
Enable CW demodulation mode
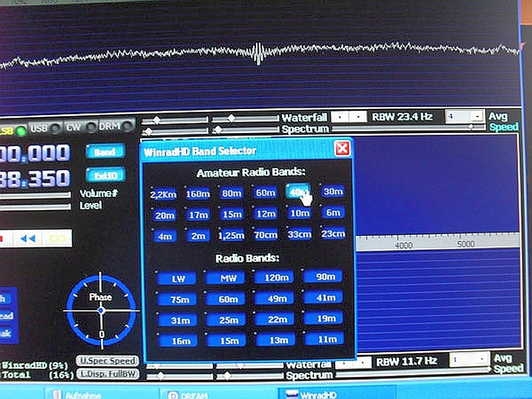click(80, 127)
